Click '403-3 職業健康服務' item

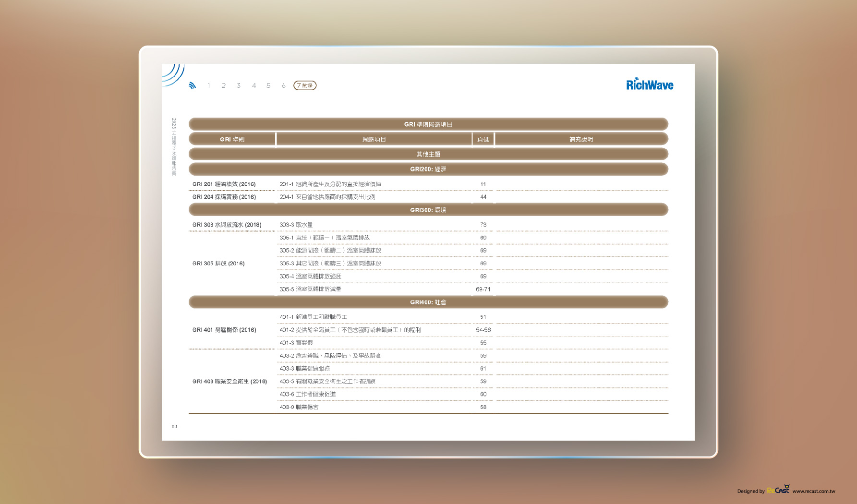coord(304,369)
